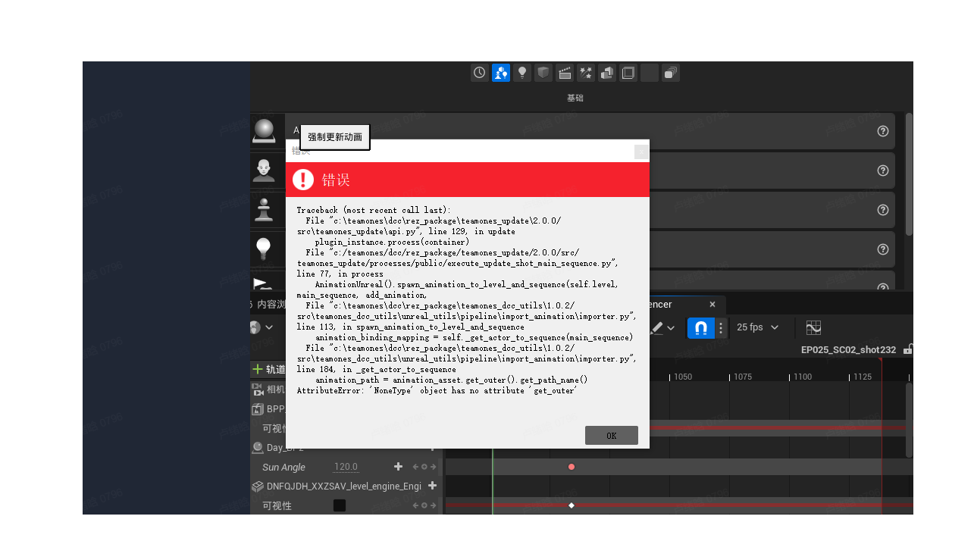Open snapping options three-dot menu
The image size is (974, 560).
pos(721,327)
